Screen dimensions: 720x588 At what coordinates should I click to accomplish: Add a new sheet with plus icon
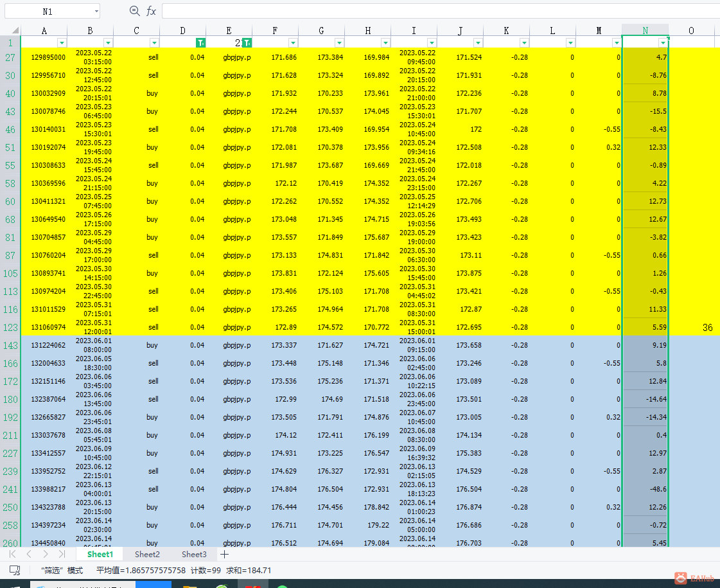coord(224,554)
